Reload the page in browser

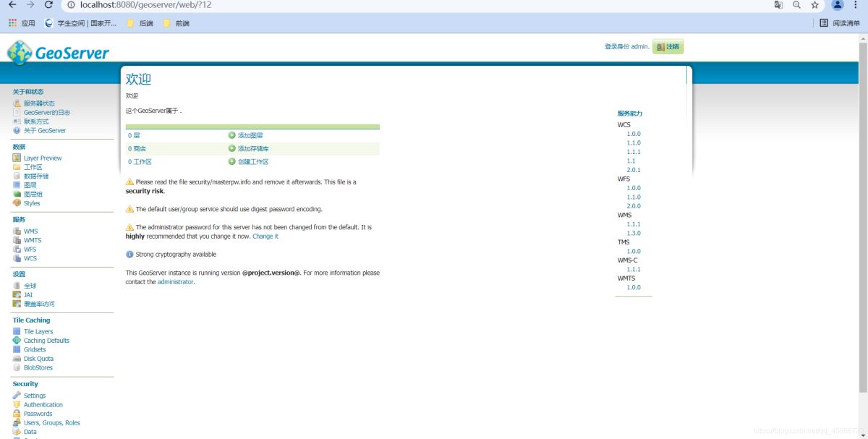pyautogui.click(x=48, y=4)
